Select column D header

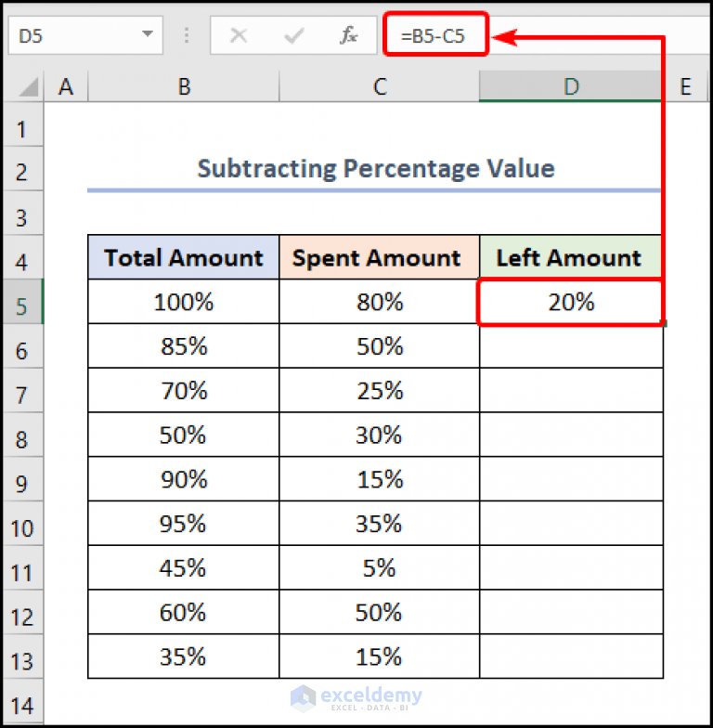click(x=571, y=86)
